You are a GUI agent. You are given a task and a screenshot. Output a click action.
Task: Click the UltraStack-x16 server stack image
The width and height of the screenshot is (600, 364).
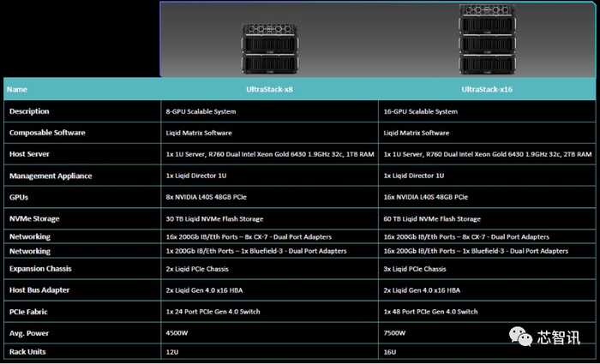click(x=487, y=39)
